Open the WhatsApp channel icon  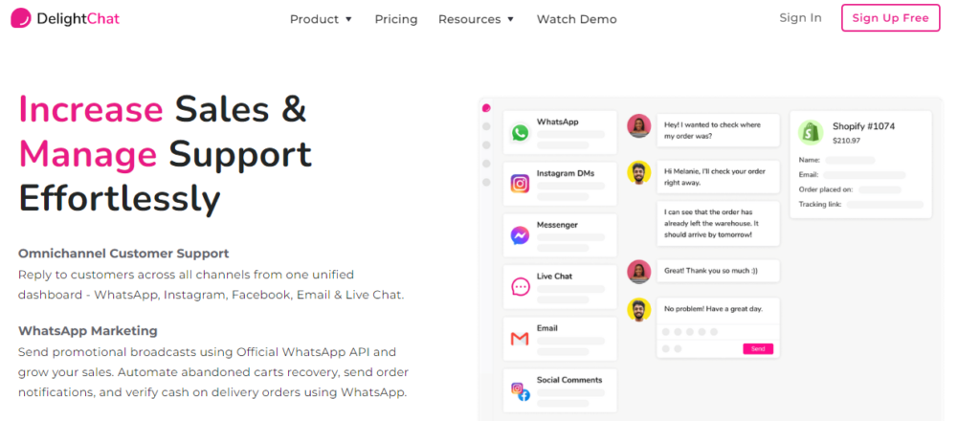(520, 132)
